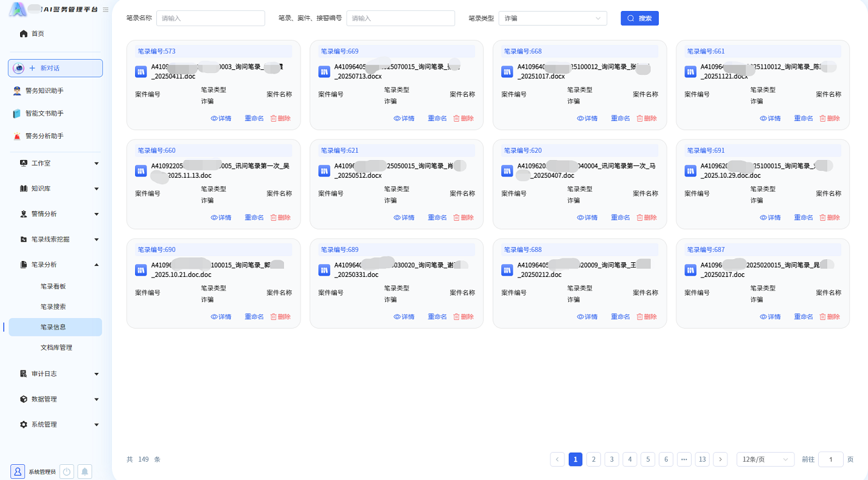Open the notification bell at bottom left
868x480 pixels.
point(85,471)
